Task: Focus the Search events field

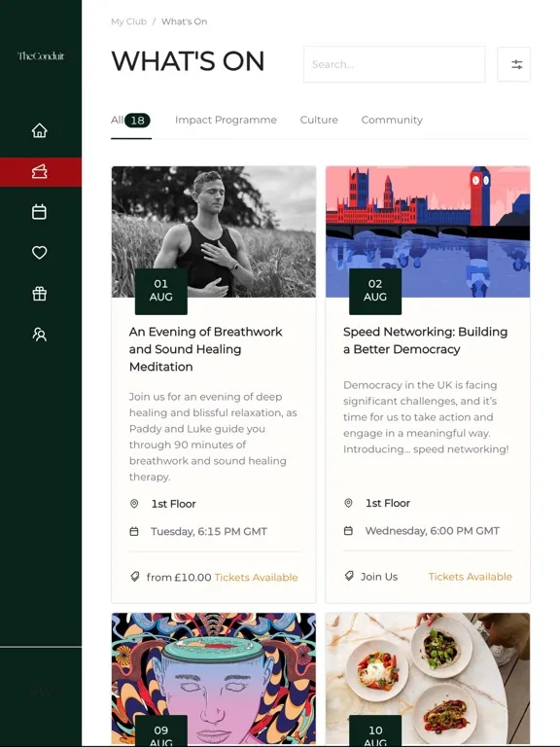Action: click(x=395, y=64)
